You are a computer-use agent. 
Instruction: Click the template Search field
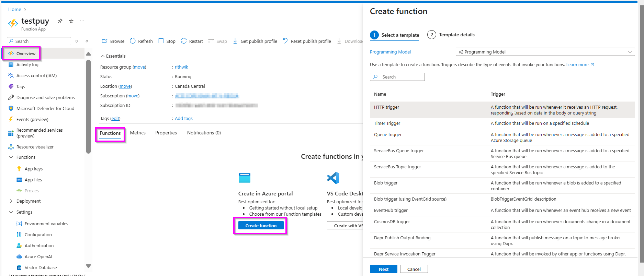tap(397, 77)
